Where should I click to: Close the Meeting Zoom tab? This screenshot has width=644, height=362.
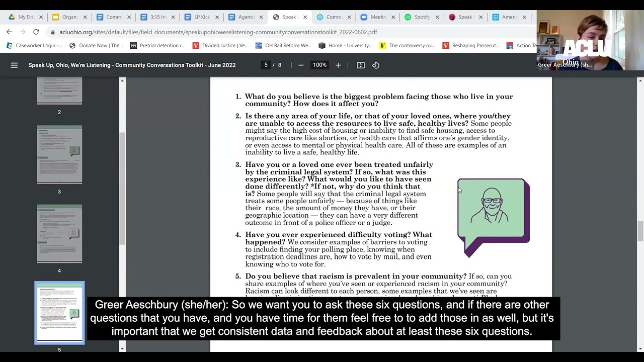(x=393, y=17)
